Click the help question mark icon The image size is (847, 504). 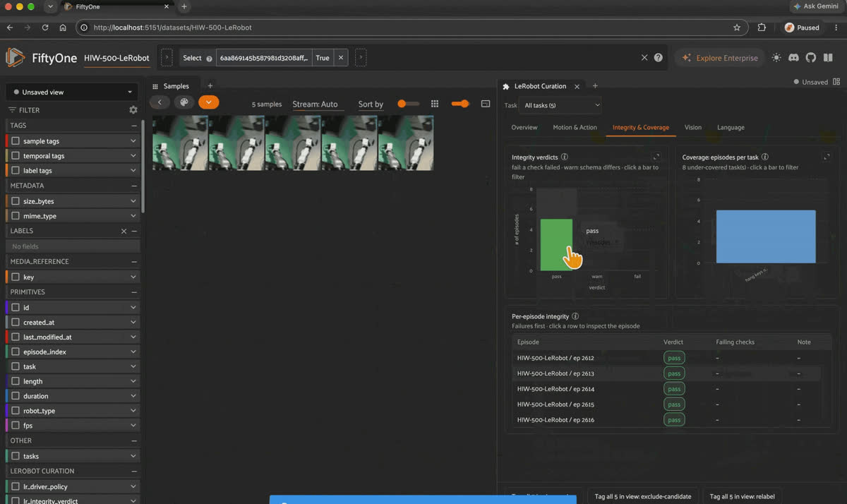coord(658,58)
